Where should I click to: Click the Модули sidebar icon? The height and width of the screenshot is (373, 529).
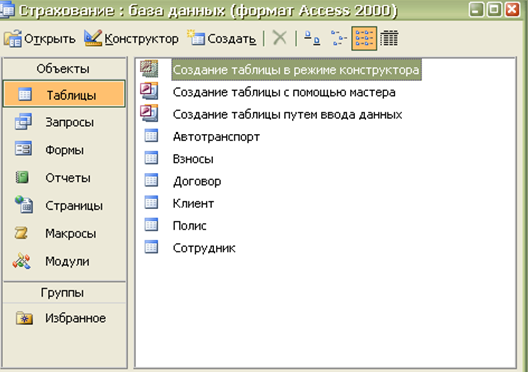[x=22, y=261]
